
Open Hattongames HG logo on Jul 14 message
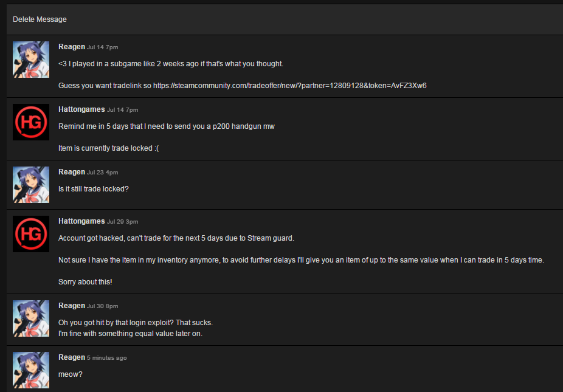tap(31, 122)
